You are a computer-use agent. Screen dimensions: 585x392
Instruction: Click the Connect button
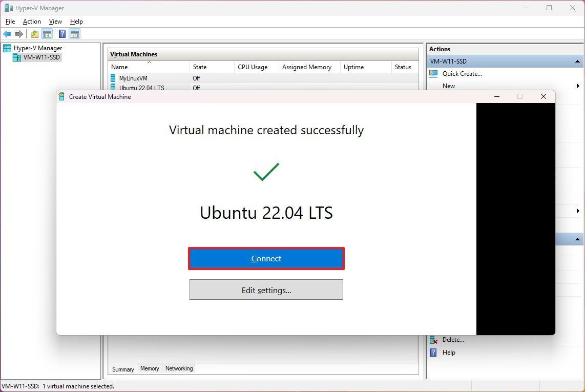point(266,259)
